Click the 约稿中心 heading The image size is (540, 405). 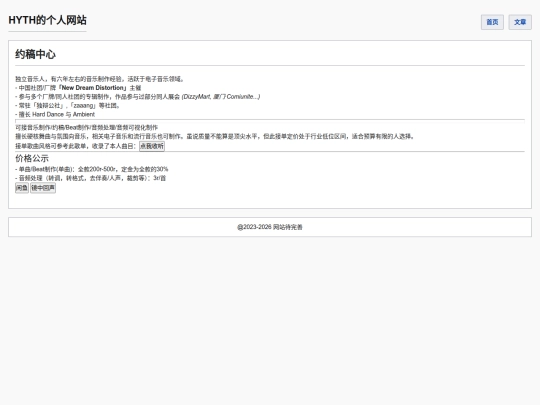tap(35, 54)
